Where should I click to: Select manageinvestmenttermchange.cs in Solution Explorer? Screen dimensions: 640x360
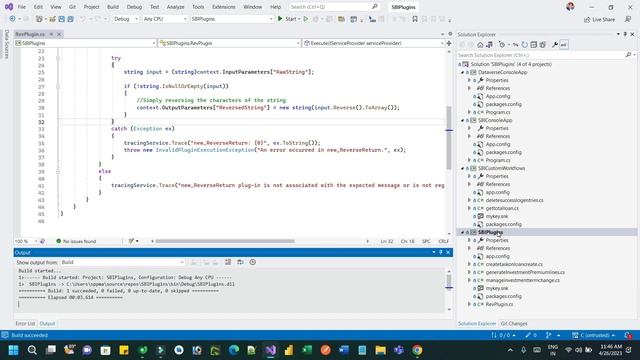pos(522,280)
